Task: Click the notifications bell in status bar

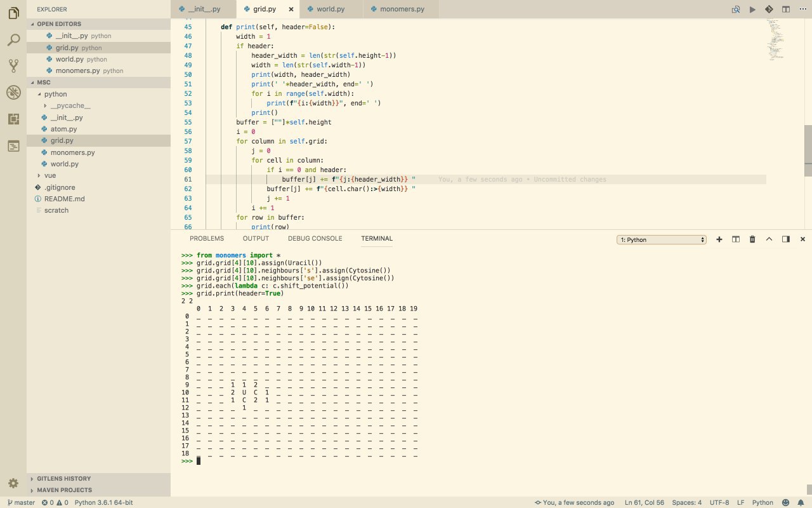Action: (801, 502)
